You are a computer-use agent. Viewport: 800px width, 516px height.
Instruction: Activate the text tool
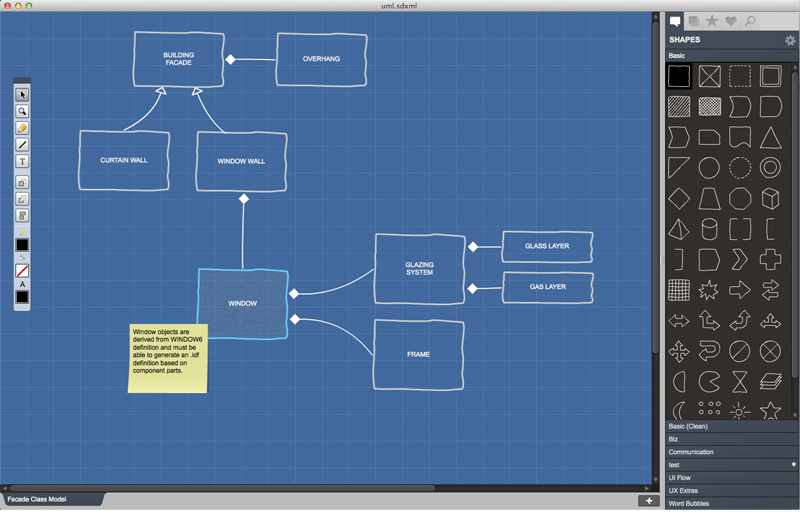[x=22, y=162]
